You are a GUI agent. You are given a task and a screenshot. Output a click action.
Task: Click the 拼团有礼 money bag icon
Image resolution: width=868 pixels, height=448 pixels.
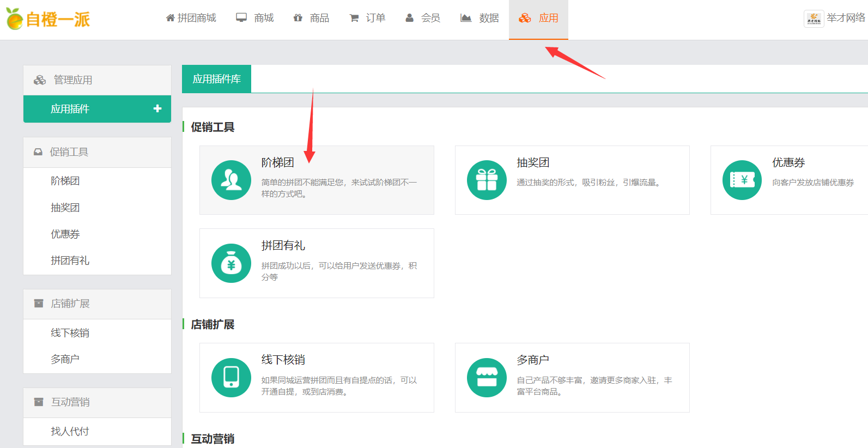231,263
